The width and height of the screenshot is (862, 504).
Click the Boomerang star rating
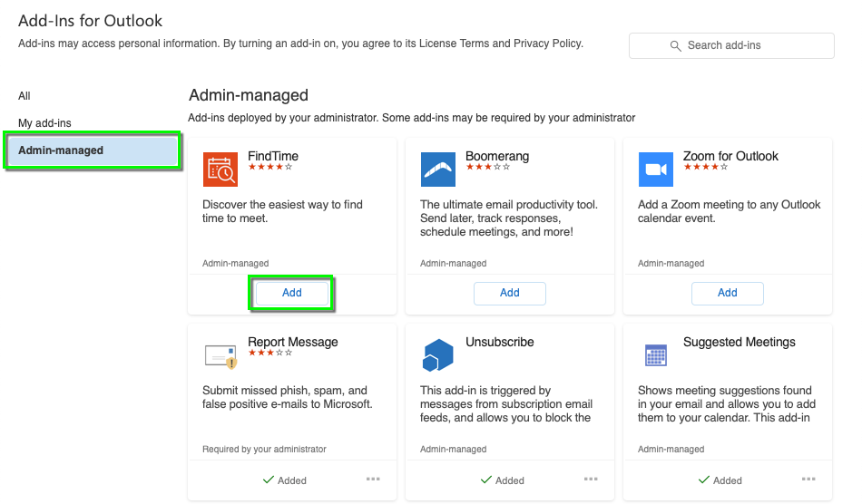tap(487, 167)
